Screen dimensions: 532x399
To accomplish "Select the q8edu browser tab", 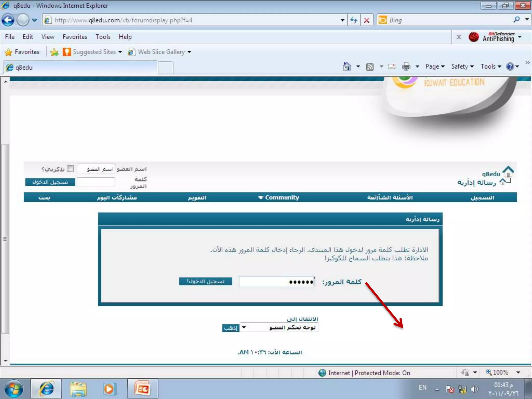I will click(x=81, y=68).
